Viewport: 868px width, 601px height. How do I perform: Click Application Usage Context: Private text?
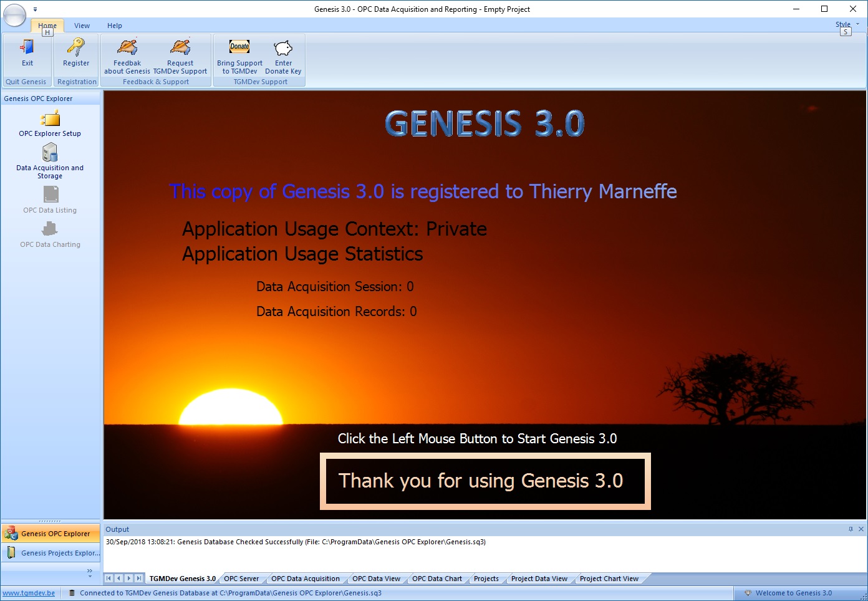[334, 229]
